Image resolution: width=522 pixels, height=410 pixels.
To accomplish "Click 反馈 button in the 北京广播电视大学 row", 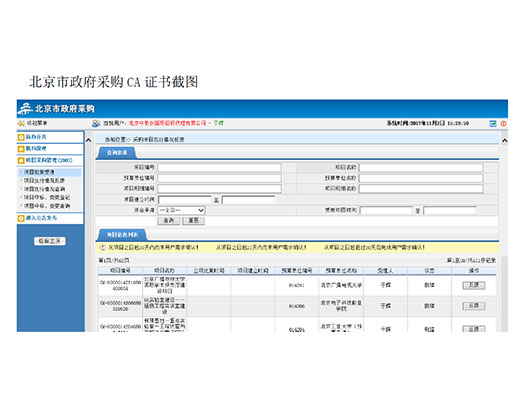I will tap(474, 285).
